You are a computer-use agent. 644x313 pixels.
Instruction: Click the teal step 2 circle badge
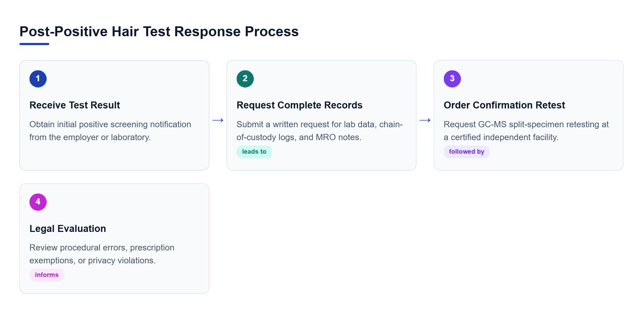[245, 79]
